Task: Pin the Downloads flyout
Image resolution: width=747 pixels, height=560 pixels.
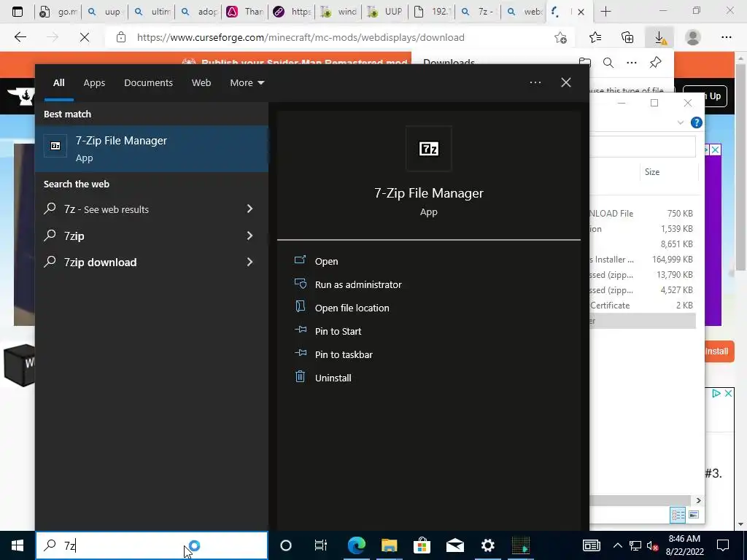Action: [x=656, y=63]
